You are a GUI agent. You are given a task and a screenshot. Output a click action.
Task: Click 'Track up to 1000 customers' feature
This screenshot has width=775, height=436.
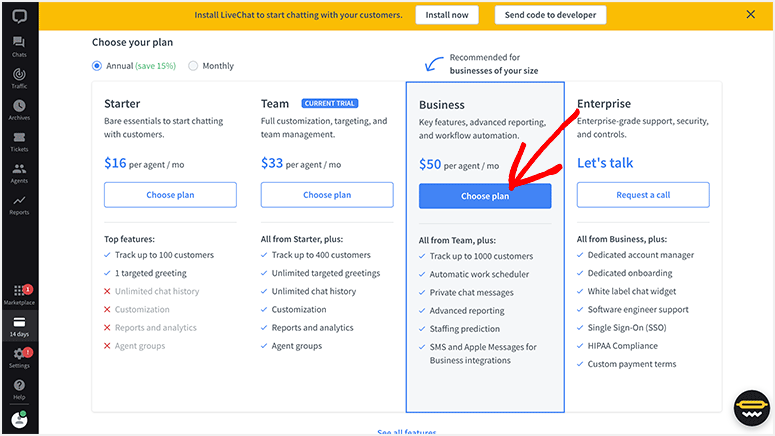tap(481, 257)
